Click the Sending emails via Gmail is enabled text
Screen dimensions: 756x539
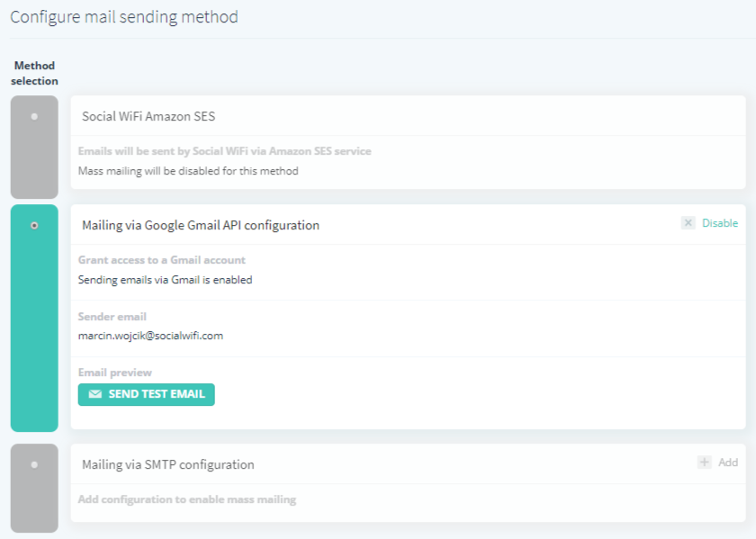click(165, 280)
